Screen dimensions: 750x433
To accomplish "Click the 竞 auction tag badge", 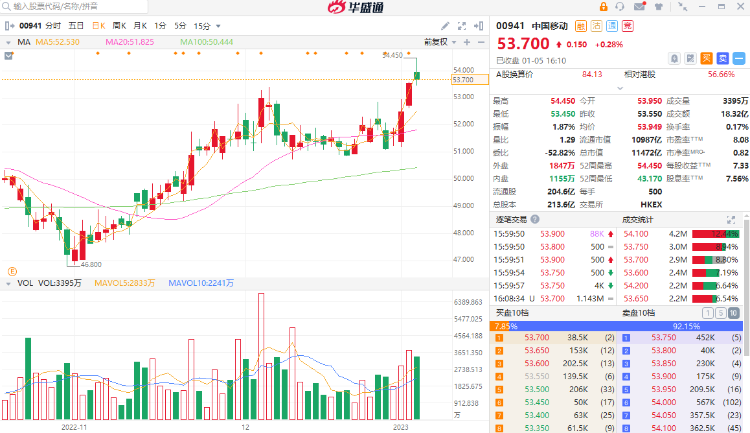I will (628, 26).
